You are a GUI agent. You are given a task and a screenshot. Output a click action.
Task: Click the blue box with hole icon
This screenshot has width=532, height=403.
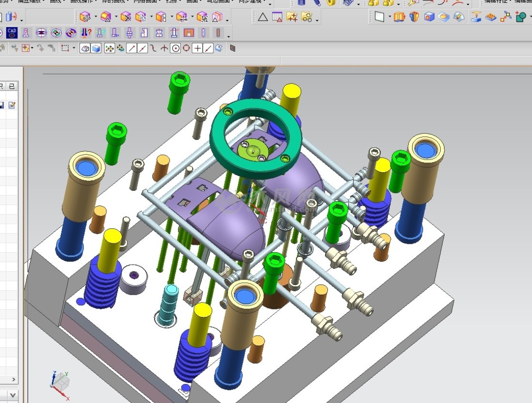(x=429, y=17)
